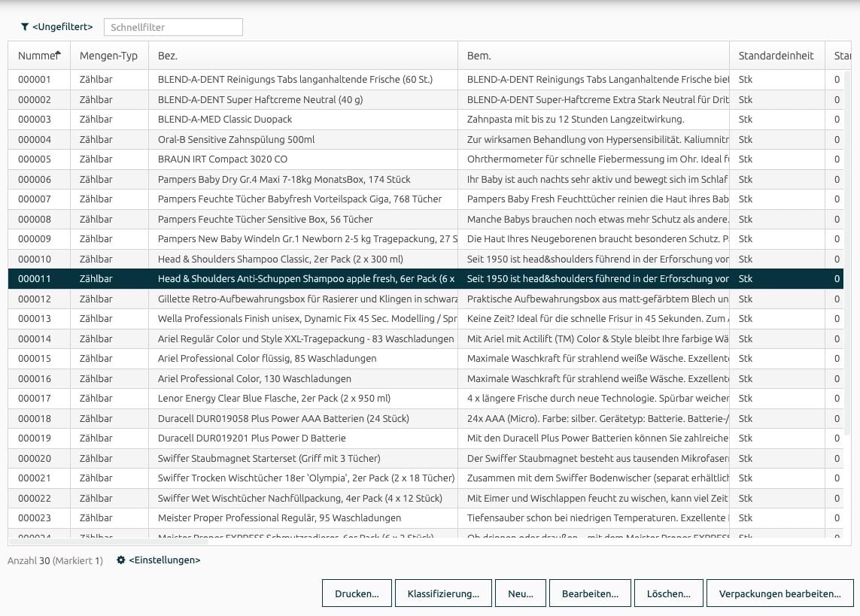Click the Drucken... button
The image size is (860, 616).
click(x=357, y=593)
